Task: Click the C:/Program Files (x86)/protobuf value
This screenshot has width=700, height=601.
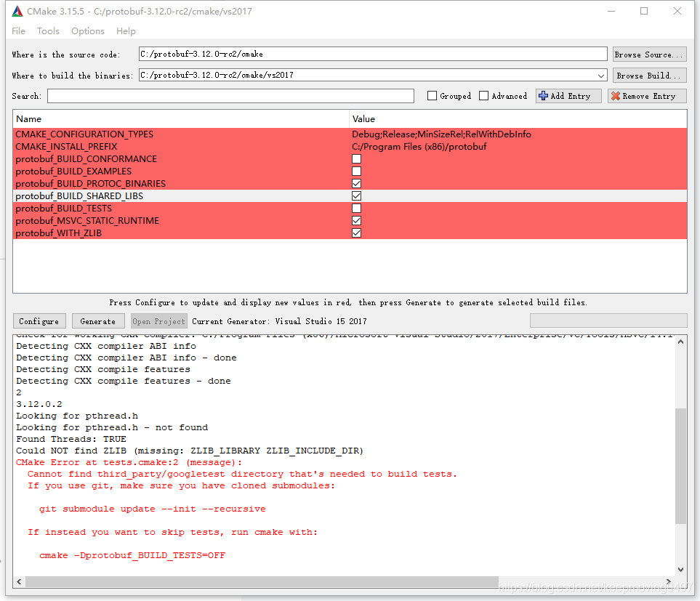Action: [x=419, y=147]
